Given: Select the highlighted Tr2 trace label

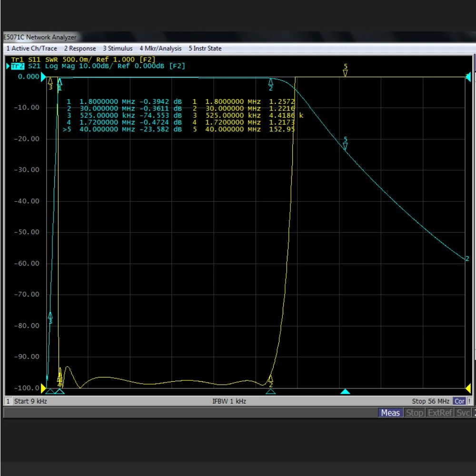Looking at the screenshot, I should pyautogui.click(x=17, y=66).
